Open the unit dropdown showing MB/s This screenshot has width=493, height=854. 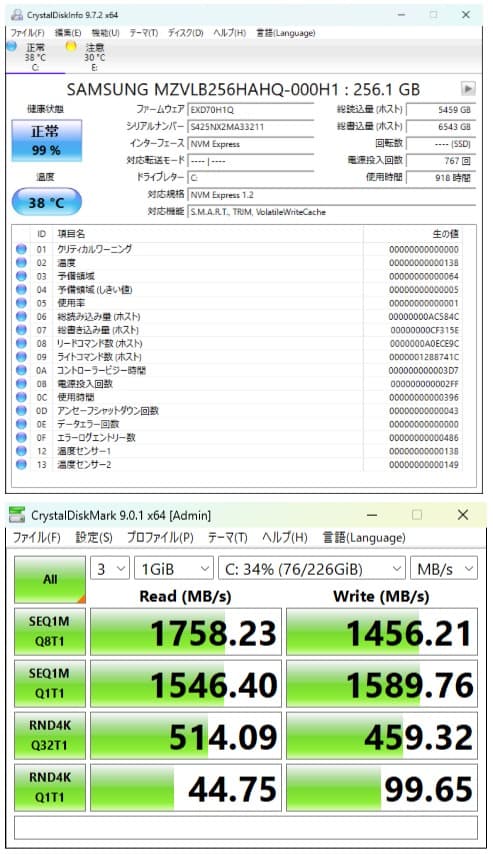444,569
